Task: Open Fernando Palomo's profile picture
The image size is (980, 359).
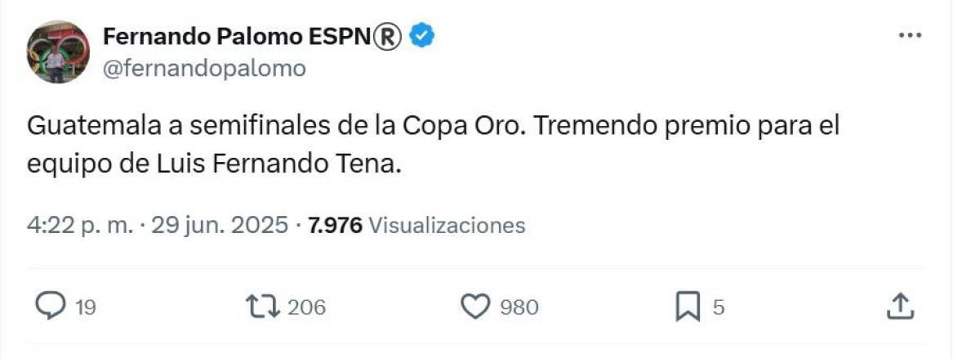Action: 58,52
